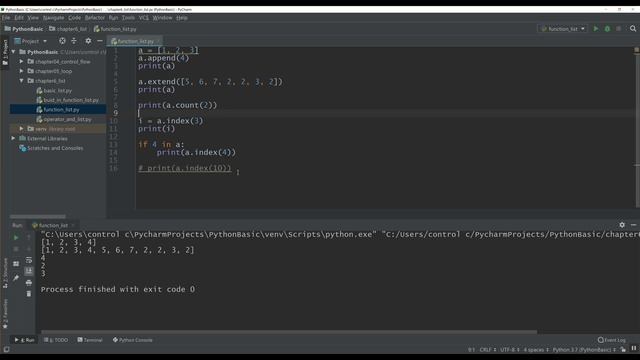This screenshot has width=640, height=360.
Task: Click the horizontal scrollbar thumb of the Run console
Action: pos(289,332)
